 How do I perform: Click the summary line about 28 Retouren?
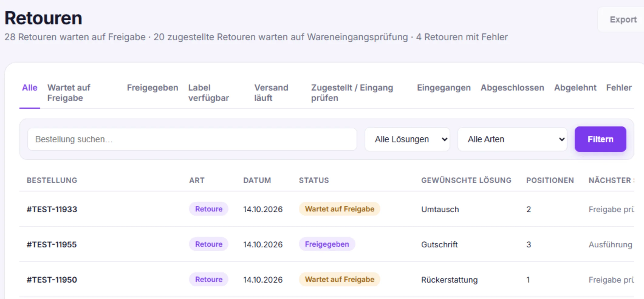click(256, 37)
